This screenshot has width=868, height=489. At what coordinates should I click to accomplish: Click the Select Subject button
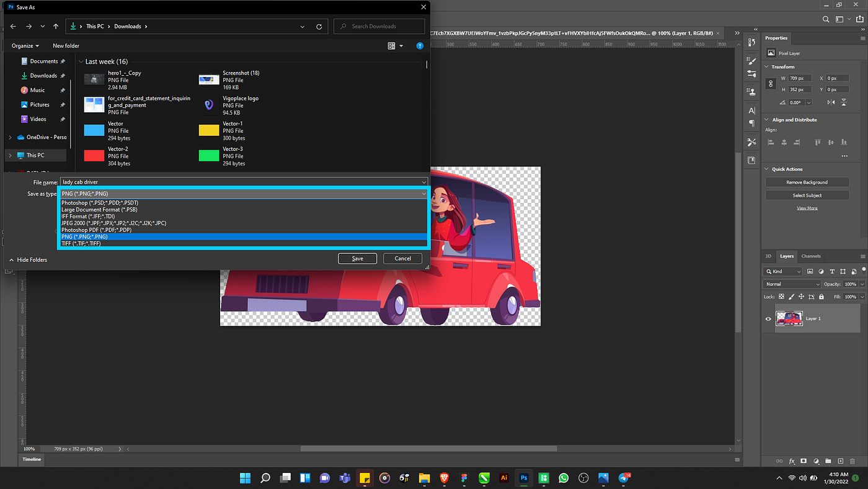[807, 195]
